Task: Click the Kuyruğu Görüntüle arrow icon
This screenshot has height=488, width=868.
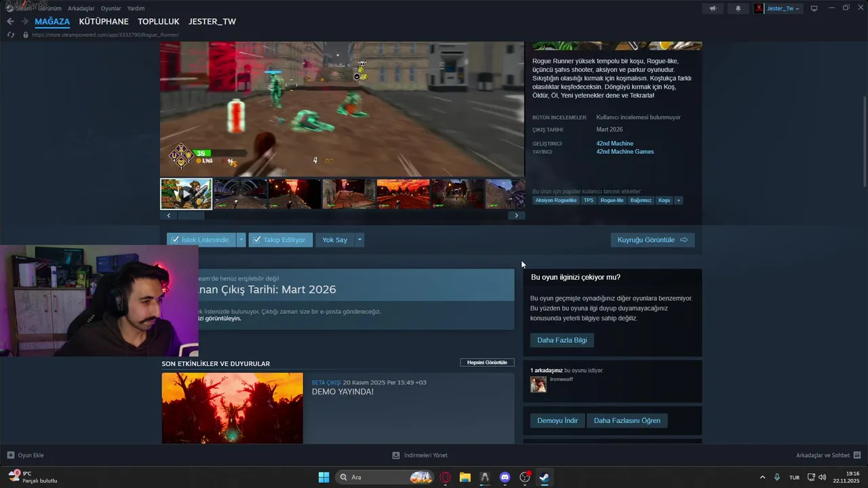Action: (684, 240)
